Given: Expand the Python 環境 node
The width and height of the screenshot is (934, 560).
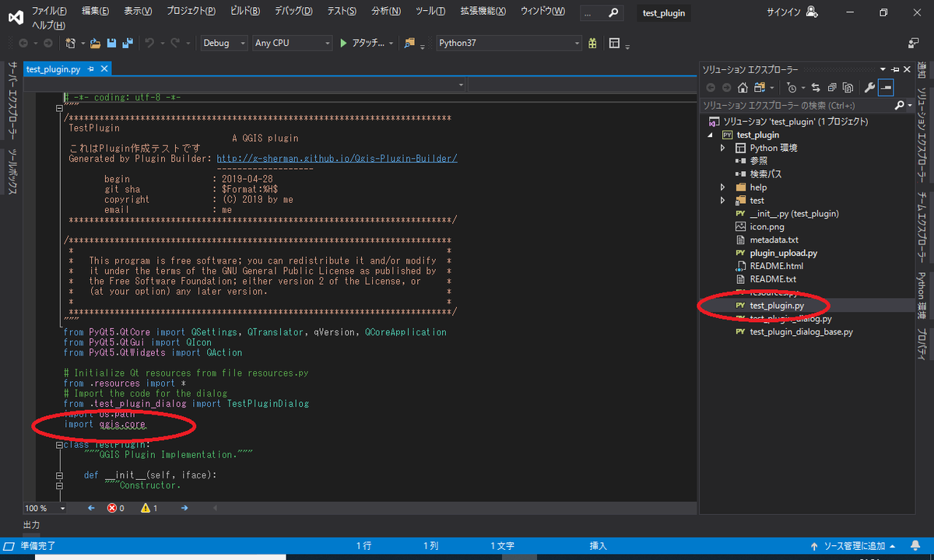Looking at the screenshot, I should pyautogui.click(x=722, y=148).
